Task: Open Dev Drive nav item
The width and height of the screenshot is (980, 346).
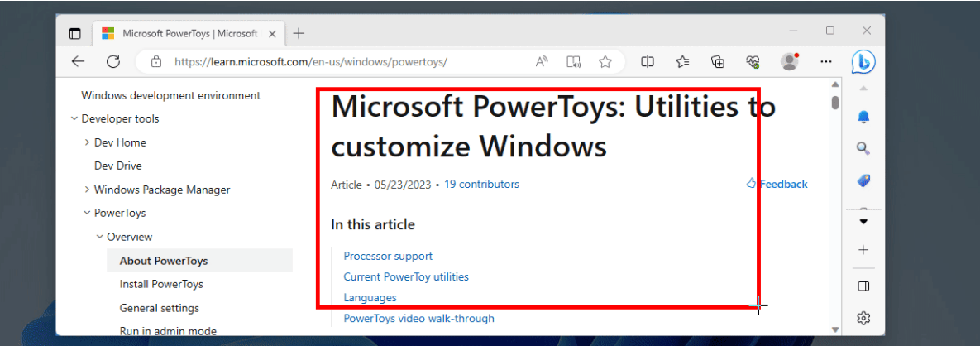Action: [118, 166]
